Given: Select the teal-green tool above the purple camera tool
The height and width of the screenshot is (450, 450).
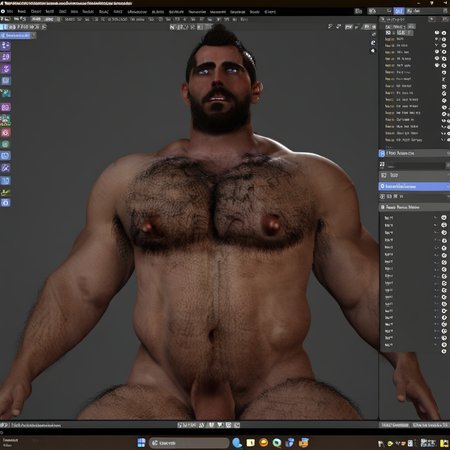Looking at the screenshot, I should click(5, 93).
